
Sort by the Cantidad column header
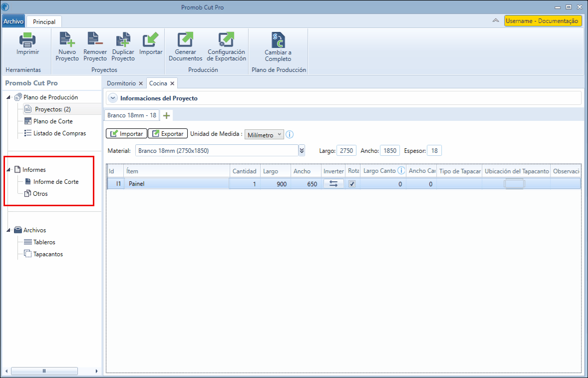coord(245,171)
